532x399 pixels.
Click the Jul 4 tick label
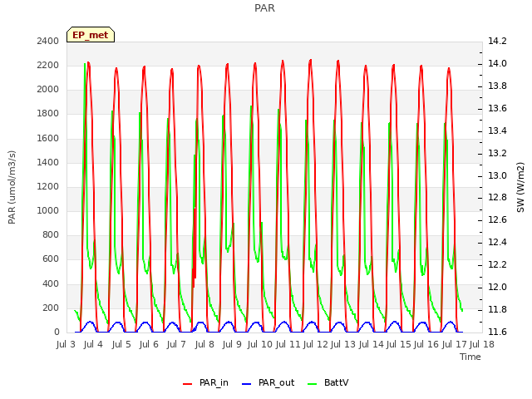93,345
